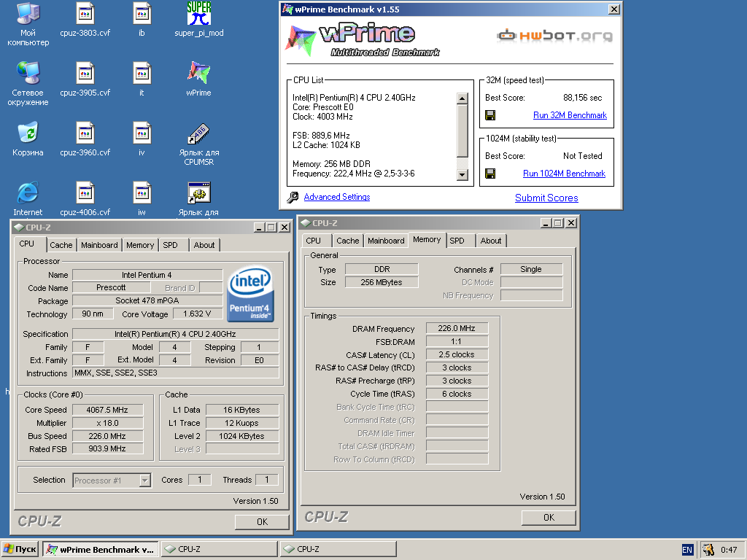Open the Корзина recycle bin icon
This screenshot has width=747, height=560.
[x=28, y=139]
